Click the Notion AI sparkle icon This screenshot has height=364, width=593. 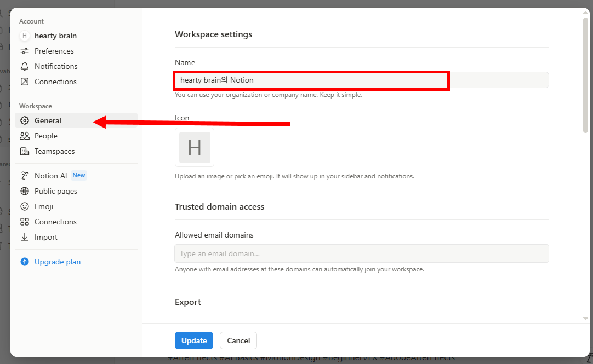(x=25, y=176)
